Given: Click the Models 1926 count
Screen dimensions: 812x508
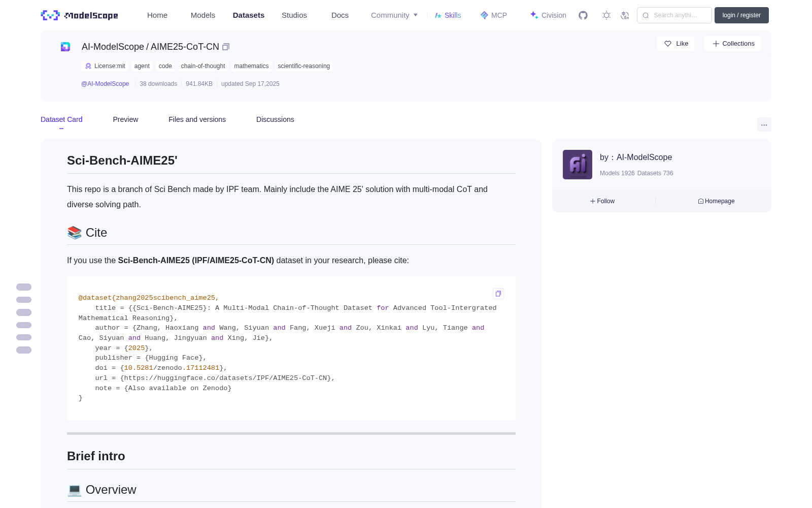Looking at the screenshot, I should 617,173.
